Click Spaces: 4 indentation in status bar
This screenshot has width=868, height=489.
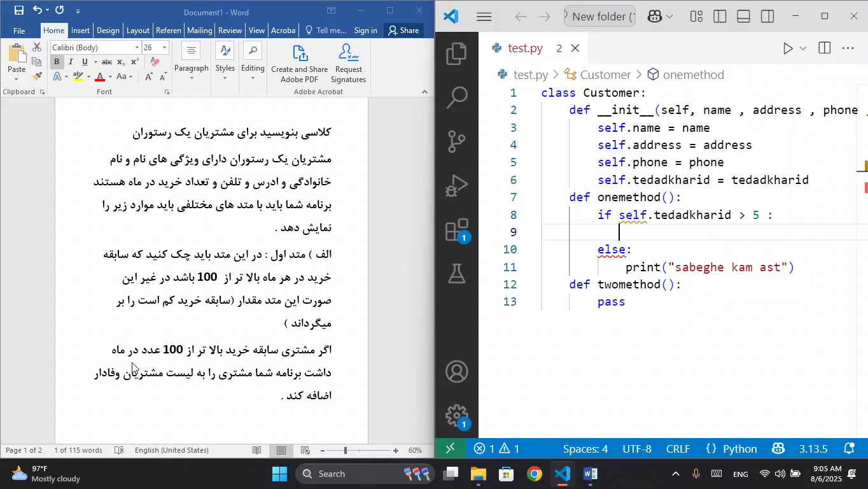tap(585, 449)
